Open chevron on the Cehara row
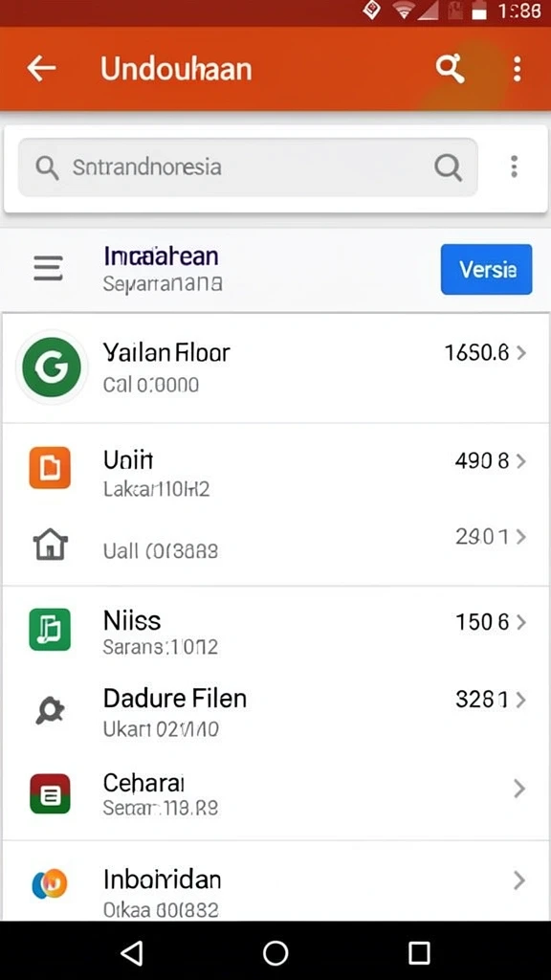 tap(518, 789)
